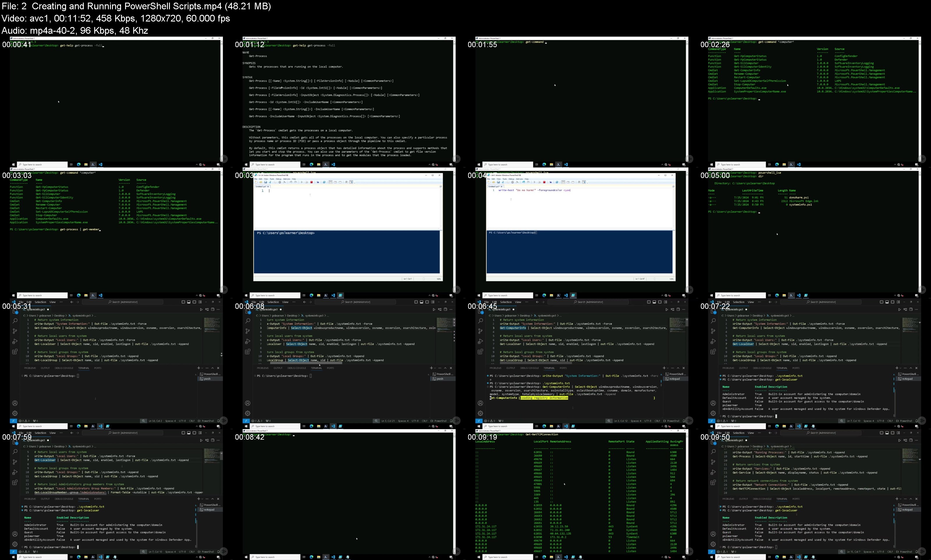Open the thumbnail stamped 00:07:59
Image resolution: width=931 pixels, height=560 pixels.
click(116, 495)
